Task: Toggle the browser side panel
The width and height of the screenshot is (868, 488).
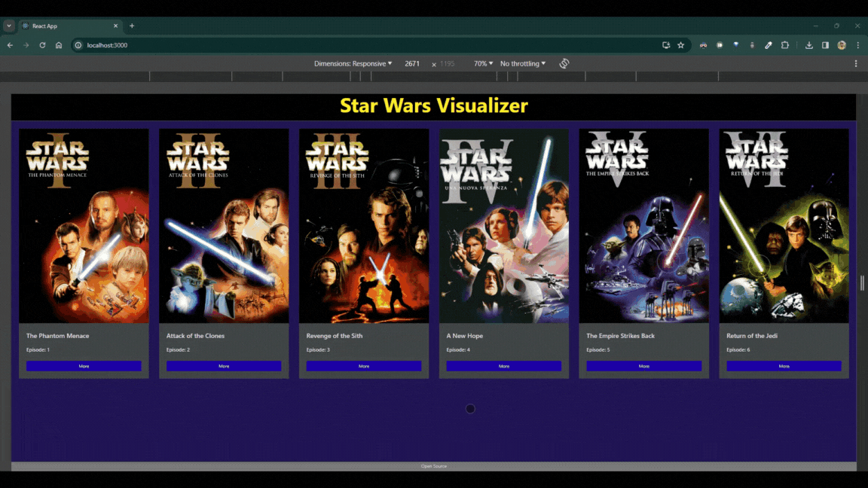Action: [x=825, y=45]
